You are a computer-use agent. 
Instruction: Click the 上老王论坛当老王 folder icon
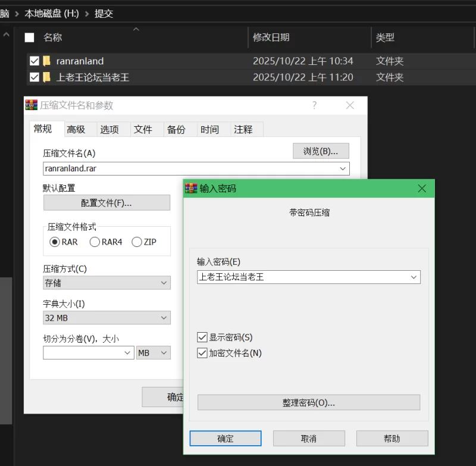(x=46, y=77)
